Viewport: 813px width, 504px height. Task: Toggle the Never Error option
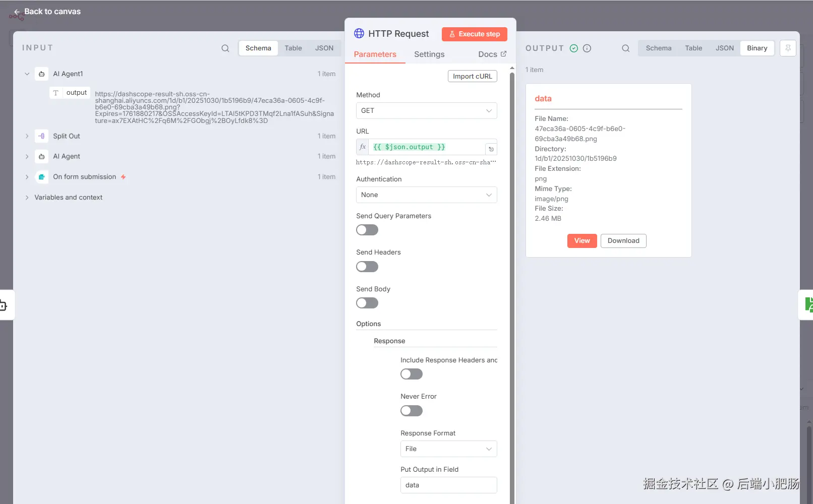coord(412,411)
